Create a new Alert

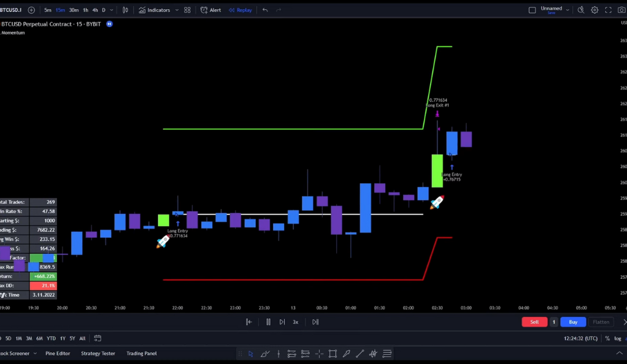pos(210,10)
